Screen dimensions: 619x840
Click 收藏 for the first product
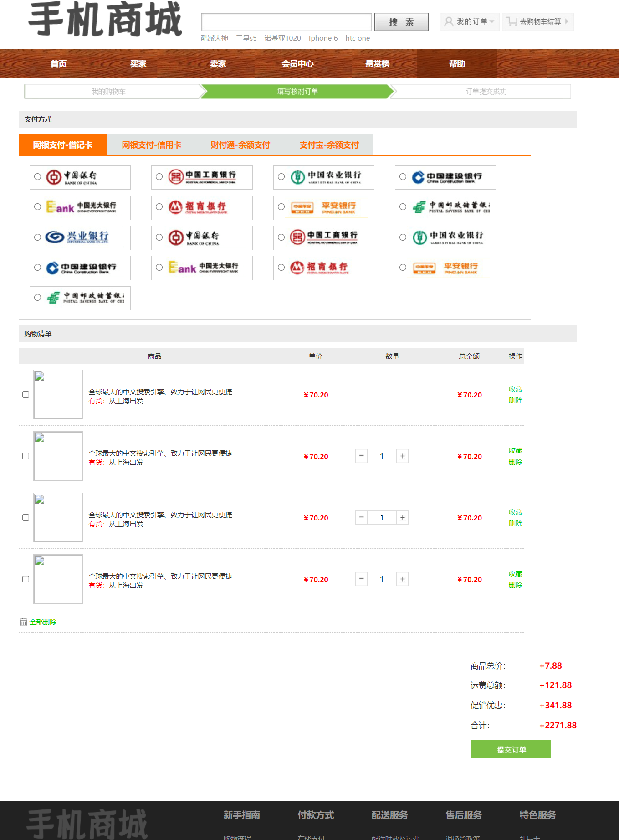pos(516,389)
